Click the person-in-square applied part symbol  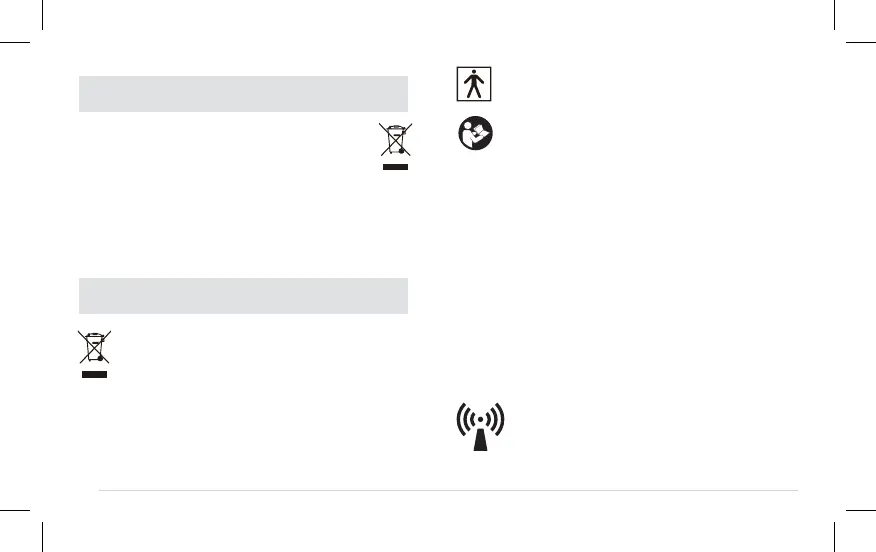pos(475,84)
